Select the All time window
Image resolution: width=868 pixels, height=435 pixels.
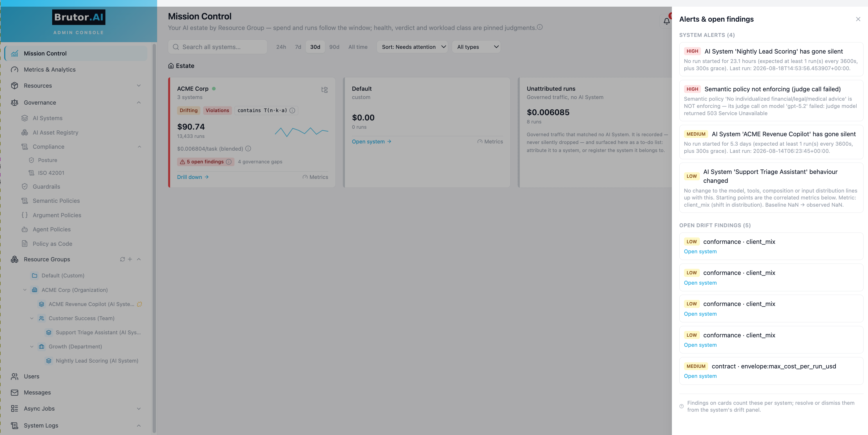[358, 47]
